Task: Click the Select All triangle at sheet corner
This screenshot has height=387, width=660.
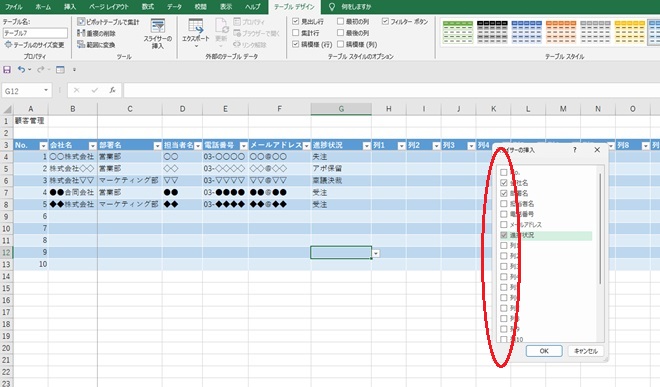Action: (8, 109)
